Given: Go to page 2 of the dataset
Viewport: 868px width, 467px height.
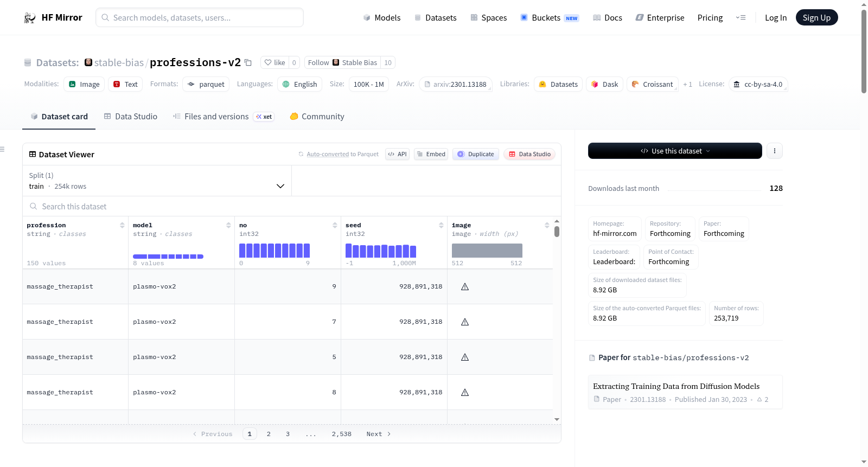Looking at the screenshot, I should click(x=269, y=434).
